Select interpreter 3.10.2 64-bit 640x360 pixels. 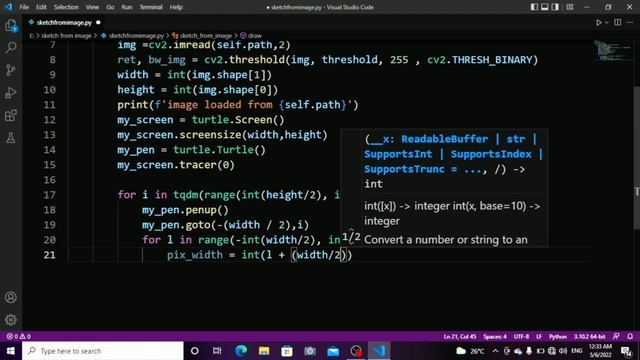click(x=589, y=337)
